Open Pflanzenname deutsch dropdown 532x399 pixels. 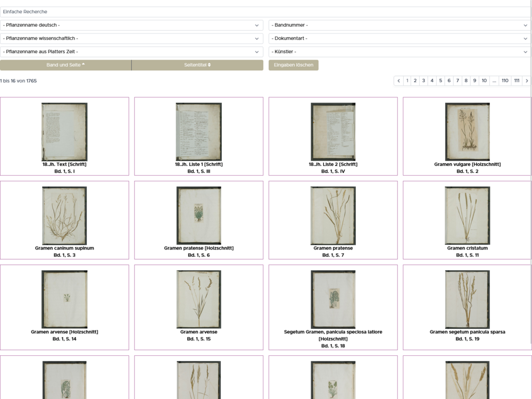point(131,25)
